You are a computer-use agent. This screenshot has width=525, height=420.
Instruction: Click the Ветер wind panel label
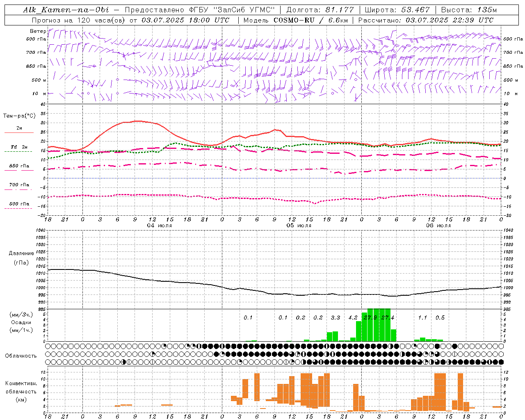[38, 31]
